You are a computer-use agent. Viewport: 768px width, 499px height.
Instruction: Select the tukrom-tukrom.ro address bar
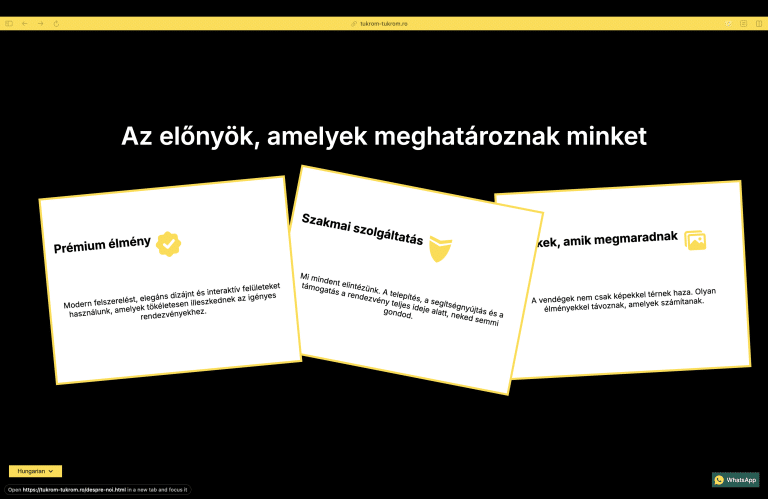pyautogui.click(x=384, y=24)
